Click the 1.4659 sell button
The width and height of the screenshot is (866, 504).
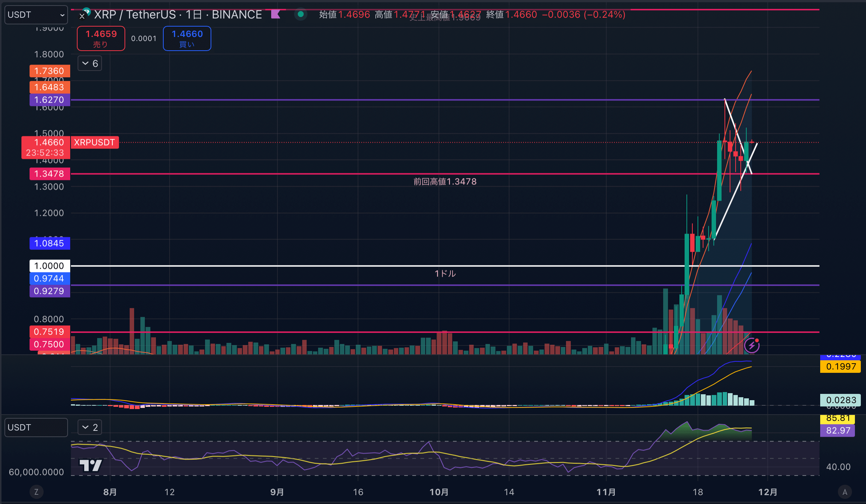(x=101, y=38)
